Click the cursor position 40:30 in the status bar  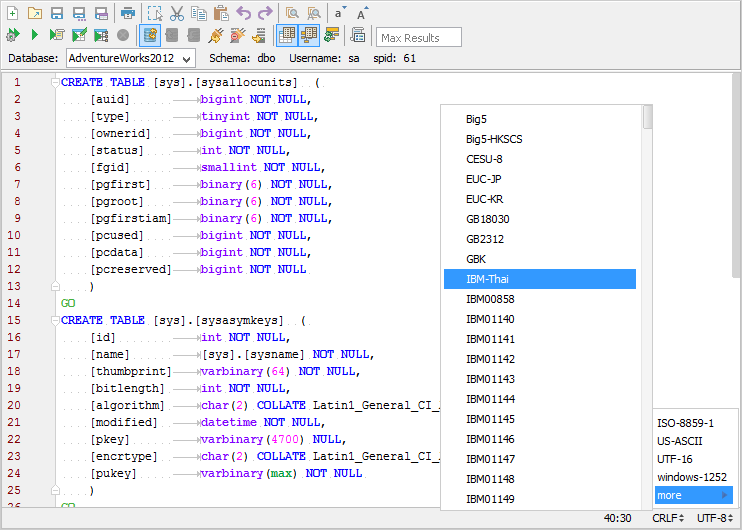point(618,518)
